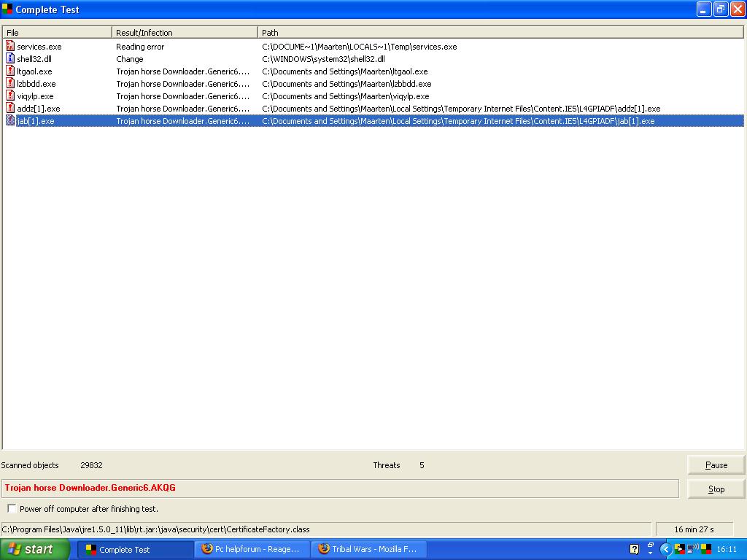Click the threats count 5
Screen dimensions: 747x560
[422, 465]
